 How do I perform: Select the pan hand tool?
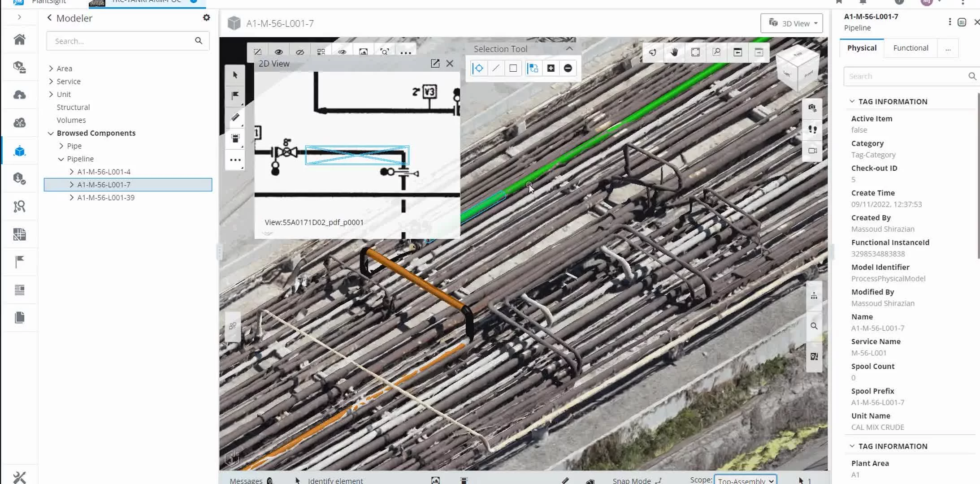tap(674, 52)
